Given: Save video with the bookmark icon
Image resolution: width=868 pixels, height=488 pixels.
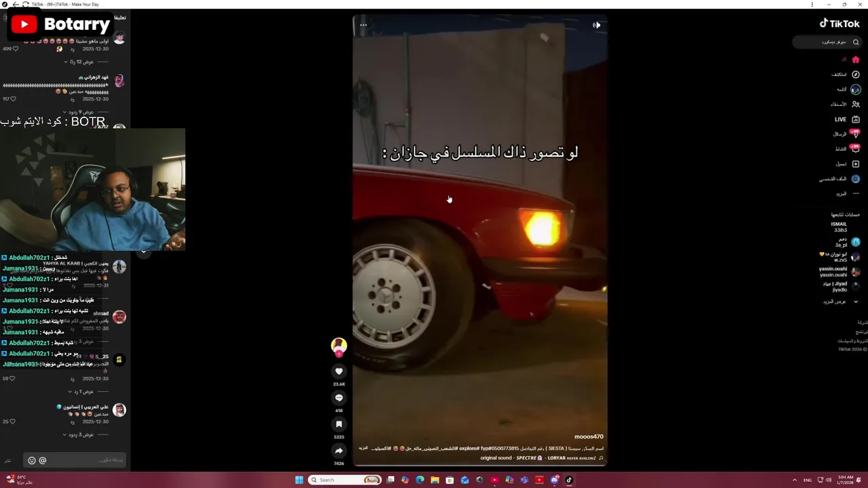Looking at the screenshot, I should click(x=339, y=424).
